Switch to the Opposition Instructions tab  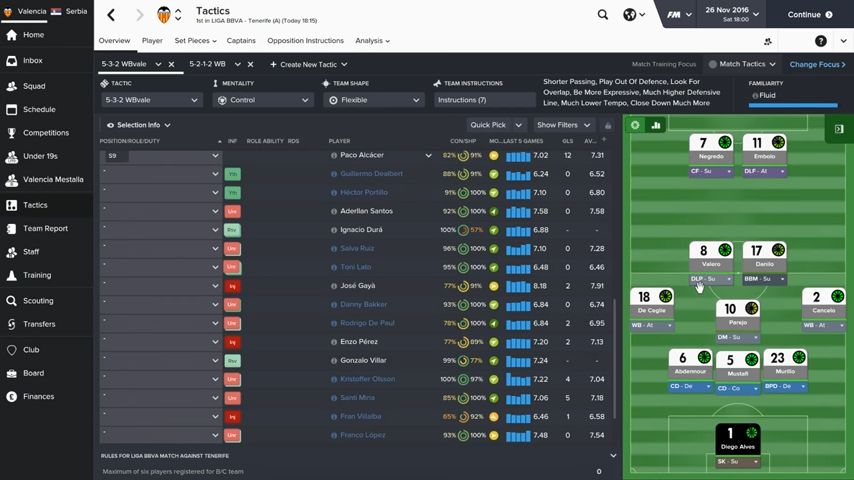point(305,41)
